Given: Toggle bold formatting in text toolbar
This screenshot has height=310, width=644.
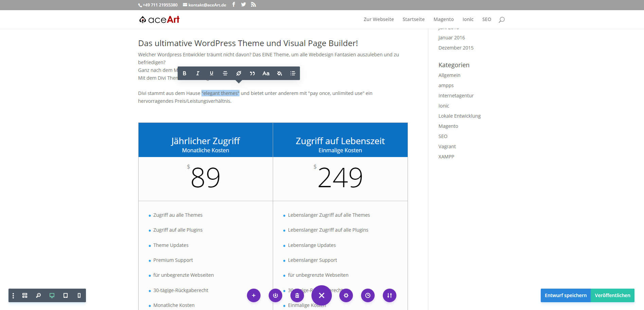Looking at the screenshot, I should 184,73.
